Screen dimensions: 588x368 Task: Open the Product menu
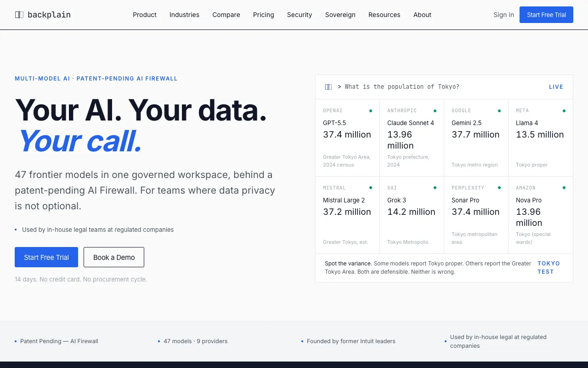145,15
